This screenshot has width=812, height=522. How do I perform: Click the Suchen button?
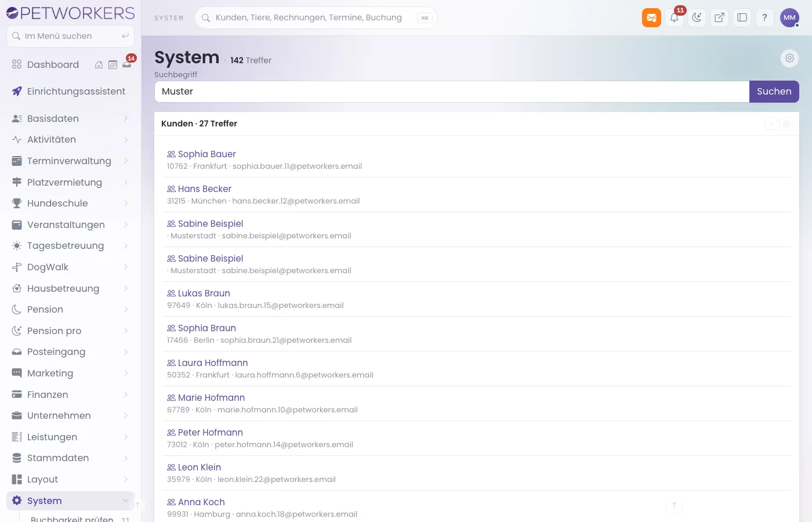pos(774,92)
